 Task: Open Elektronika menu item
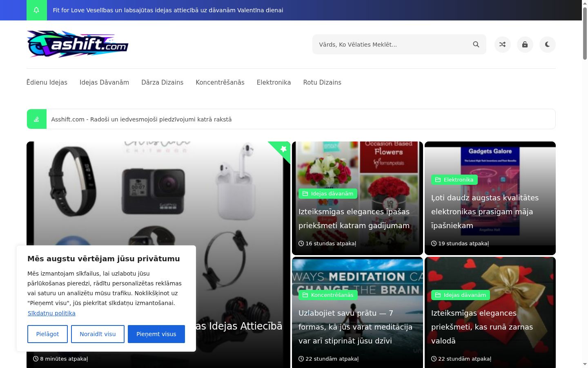point(274,82)
